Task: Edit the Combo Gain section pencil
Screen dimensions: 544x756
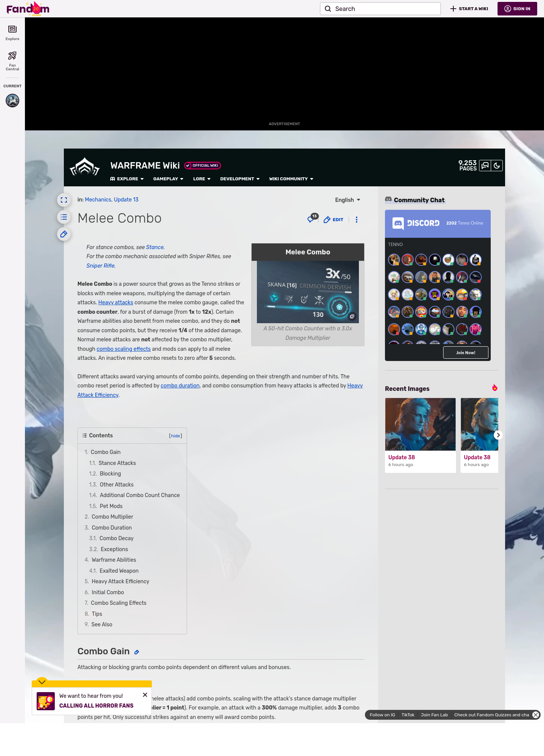Action: (x=137, y=652)
